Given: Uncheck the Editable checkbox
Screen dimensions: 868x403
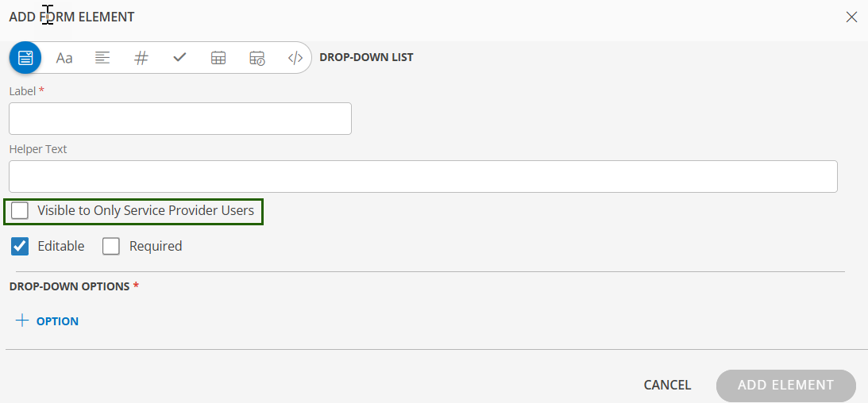Looking at the screenshot, I should 20,247.
